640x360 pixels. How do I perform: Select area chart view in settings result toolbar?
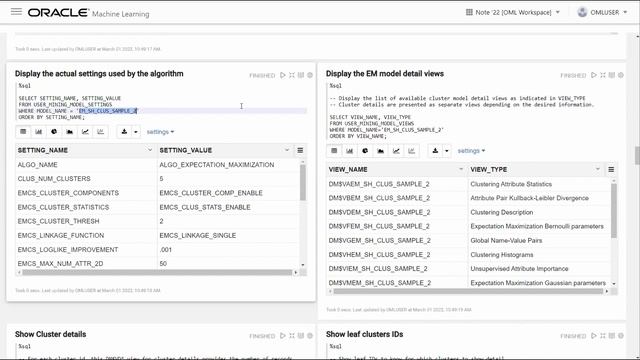pyautogui.click(x=70, y=132)
